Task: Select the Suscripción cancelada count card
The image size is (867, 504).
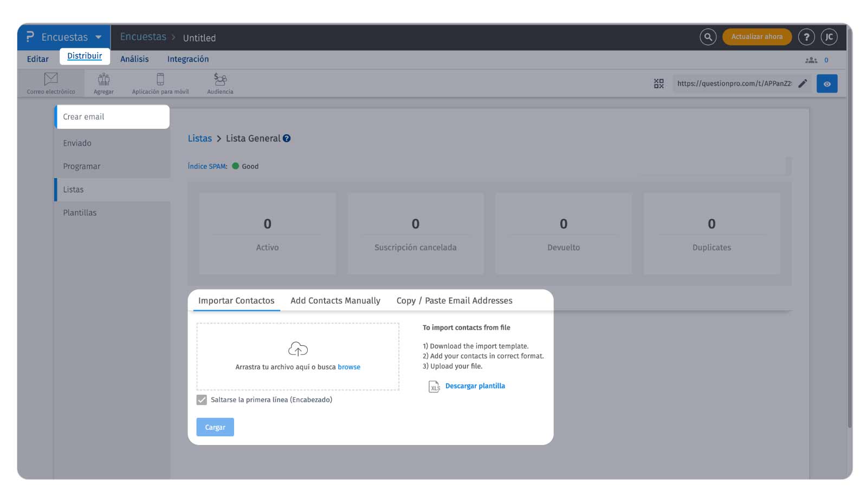Action: 416,233
